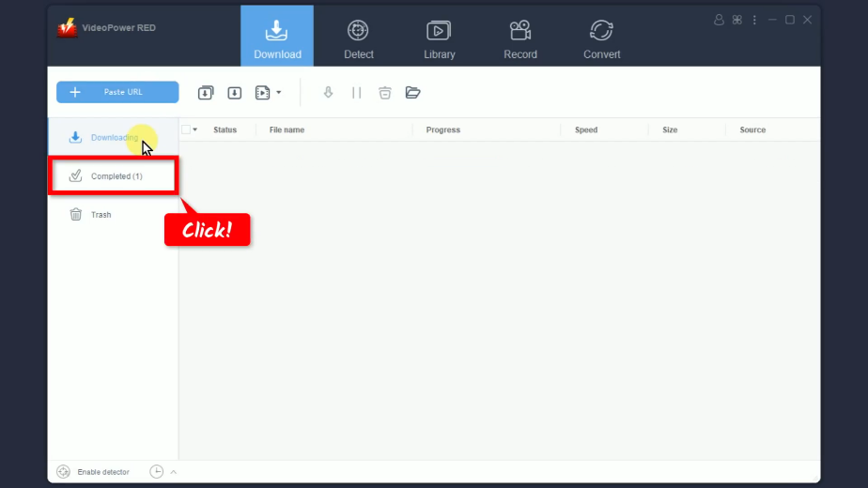The image size is (868, 488).
Task: Close the VideoPower RED window
Action: click(x=808, y=20)
